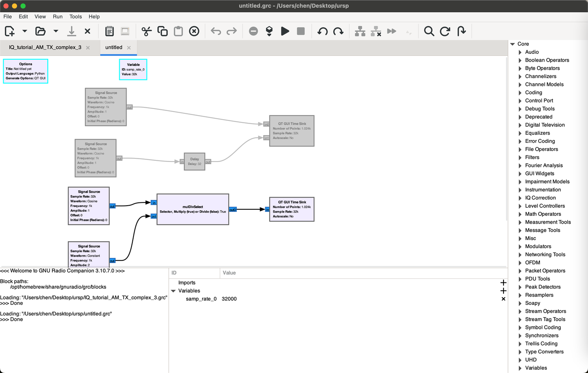This screenshot has height=373, width=588.
Task: Collapse the Variables section in the panel
Action: pyautogui.click(x=173, y=291)
